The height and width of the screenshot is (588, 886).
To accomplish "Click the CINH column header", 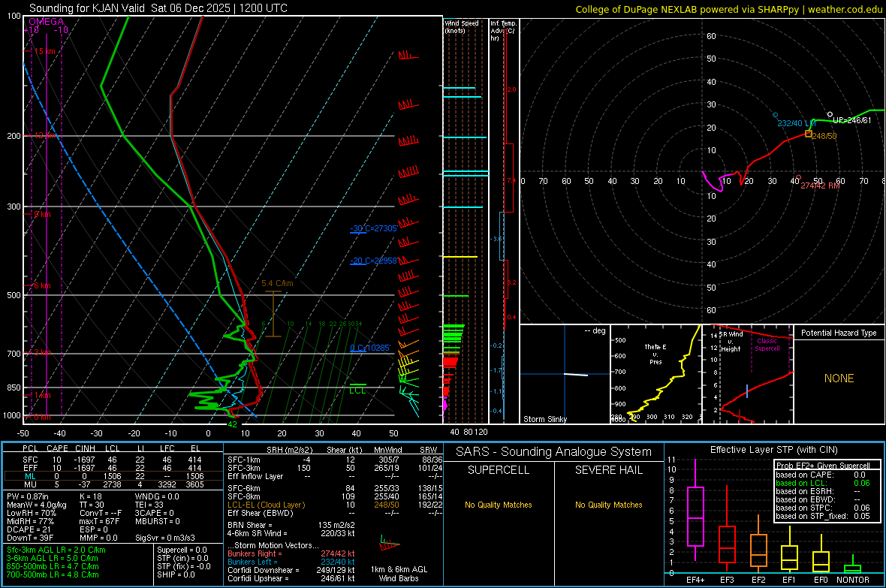I will tap(85, 448).
